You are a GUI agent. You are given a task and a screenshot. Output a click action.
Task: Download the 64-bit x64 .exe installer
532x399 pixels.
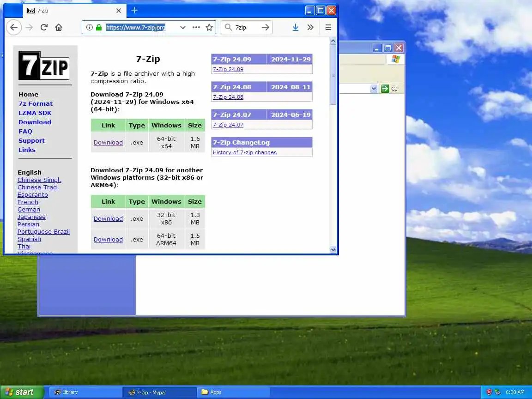pos(108,143)
